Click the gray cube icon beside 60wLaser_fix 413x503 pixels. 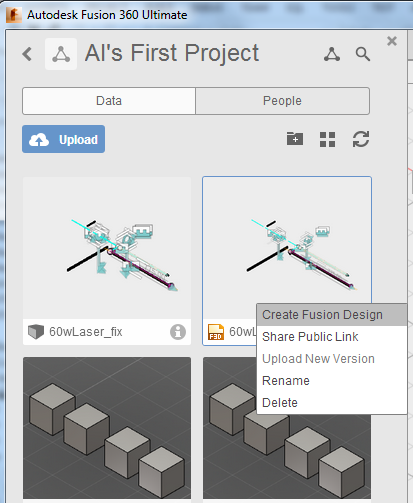tap(36, 332)
